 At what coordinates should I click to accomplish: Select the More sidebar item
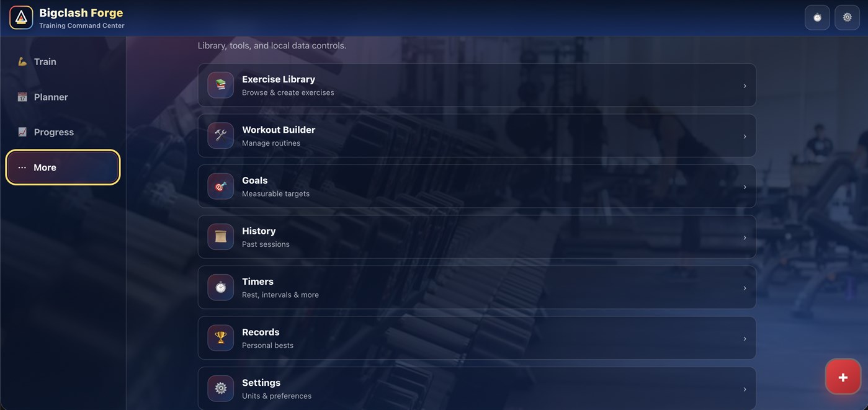tap(63, 167)
